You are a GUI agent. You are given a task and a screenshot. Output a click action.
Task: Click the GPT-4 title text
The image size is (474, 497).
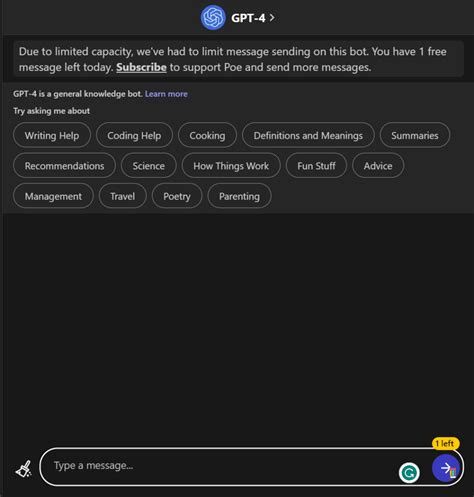(248, 18)
